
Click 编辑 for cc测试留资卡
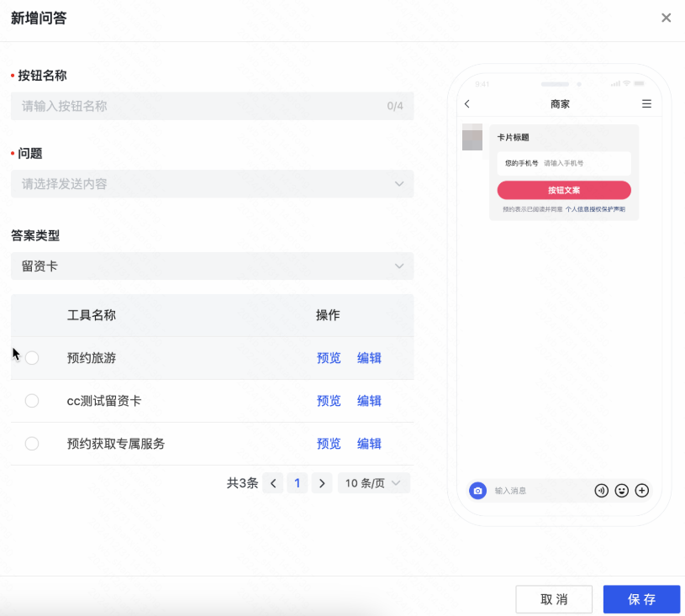369,401
